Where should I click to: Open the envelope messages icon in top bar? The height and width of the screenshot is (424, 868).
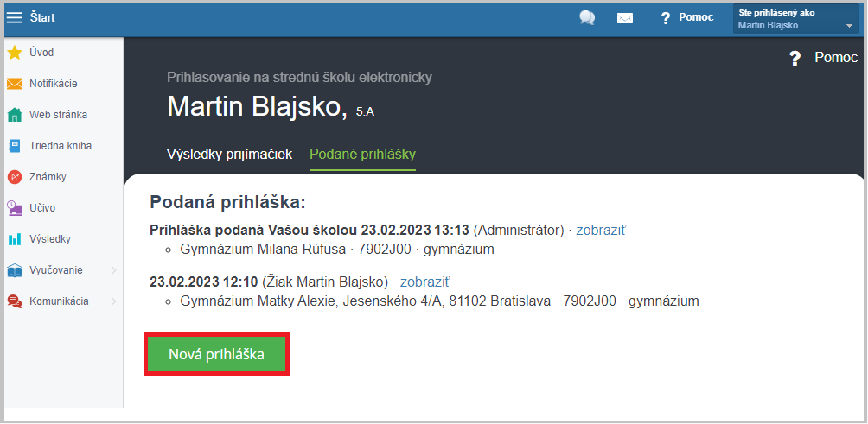624,18
